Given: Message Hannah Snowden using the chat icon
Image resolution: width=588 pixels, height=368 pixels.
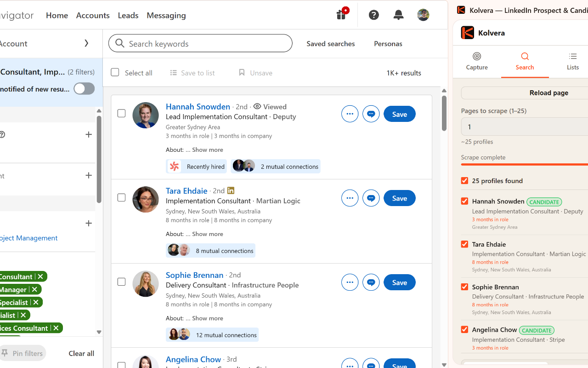Looking at the screenshot, I should click(371, 114).
